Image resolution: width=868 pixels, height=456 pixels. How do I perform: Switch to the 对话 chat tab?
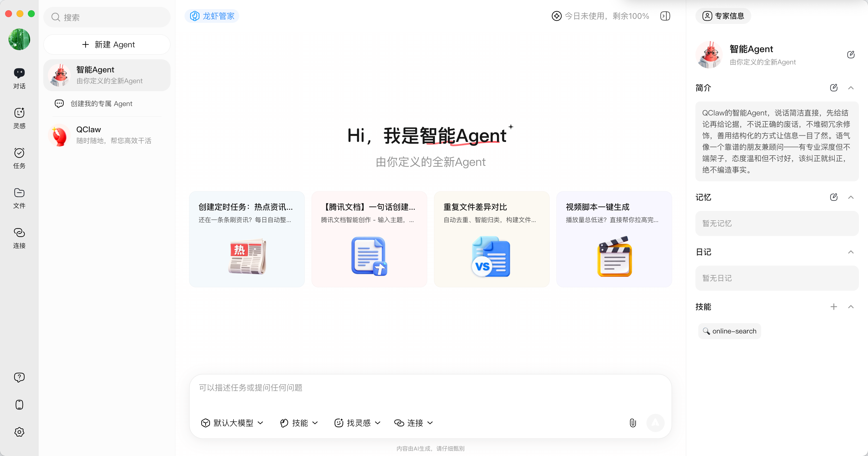pos(19,78)
